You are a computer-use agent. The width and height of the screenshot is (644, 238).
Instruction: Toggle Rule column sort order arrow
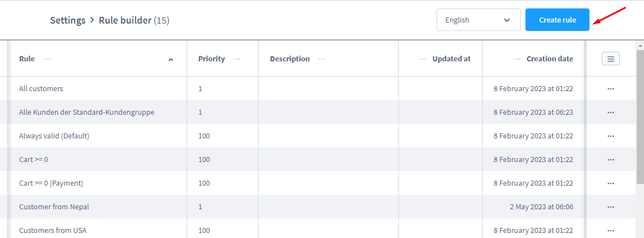(x=171, y=60)
